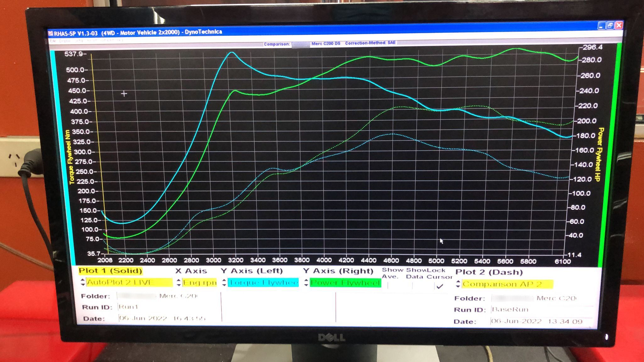
Task: Open the AutoPlot 2 LIVE plot selector
Action: coord(129,282)
